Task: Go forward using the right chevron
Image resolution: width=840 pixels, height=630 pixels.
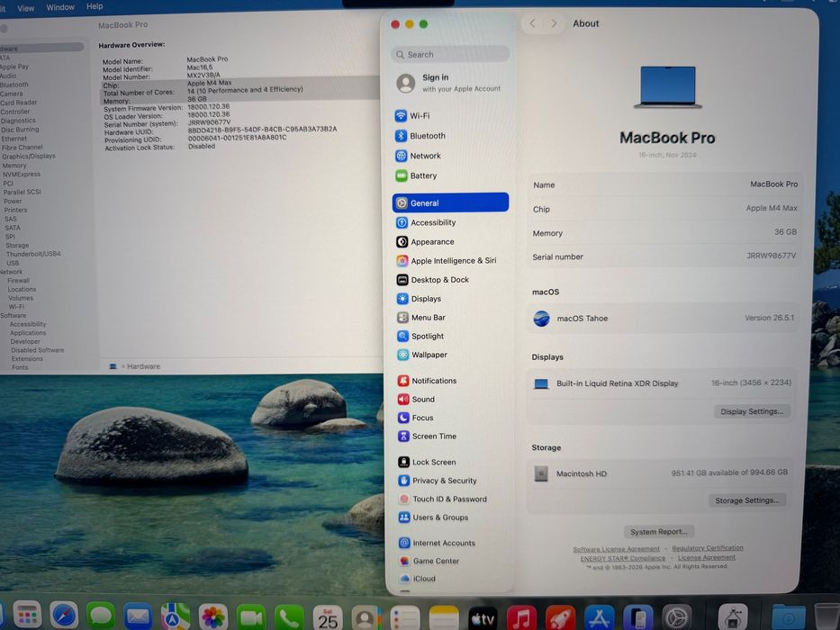Action: pos(554,23)
